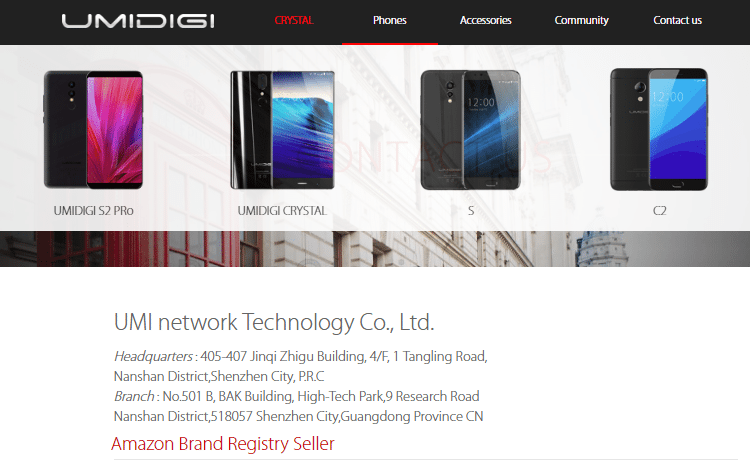Navigate to Contact us
Viewport: 750px width, 471px height.
click(x=677, y=21)
